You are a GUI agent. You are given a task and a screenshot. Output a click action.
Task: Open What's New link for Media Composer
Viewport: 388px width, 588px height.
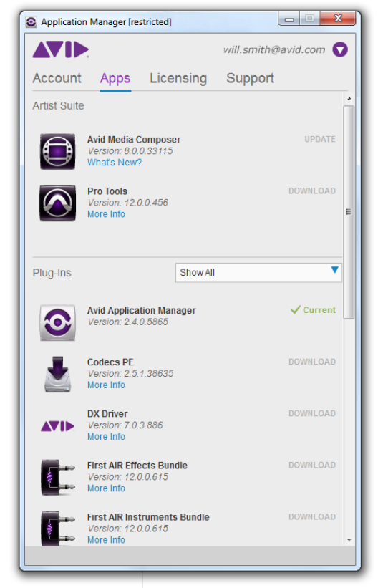pos(115,163)
